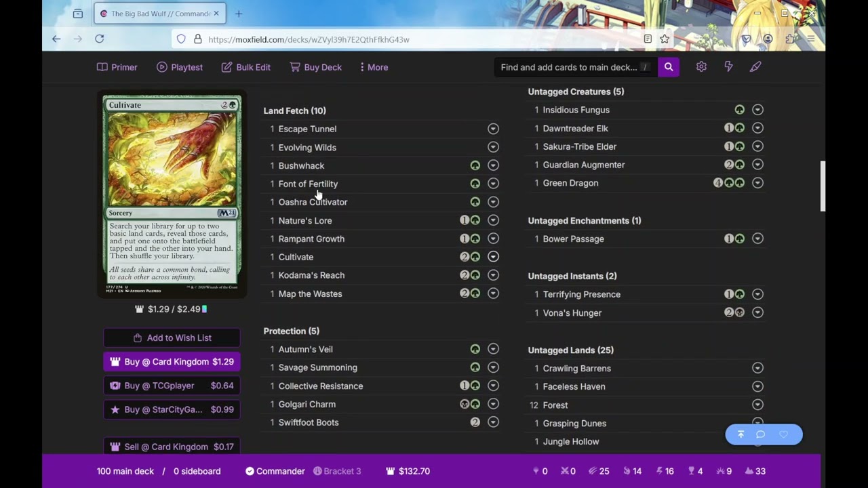Select the Sakura-Tribe Elder card
This screenshot has height=488, width=868.
tap(579, 146)
